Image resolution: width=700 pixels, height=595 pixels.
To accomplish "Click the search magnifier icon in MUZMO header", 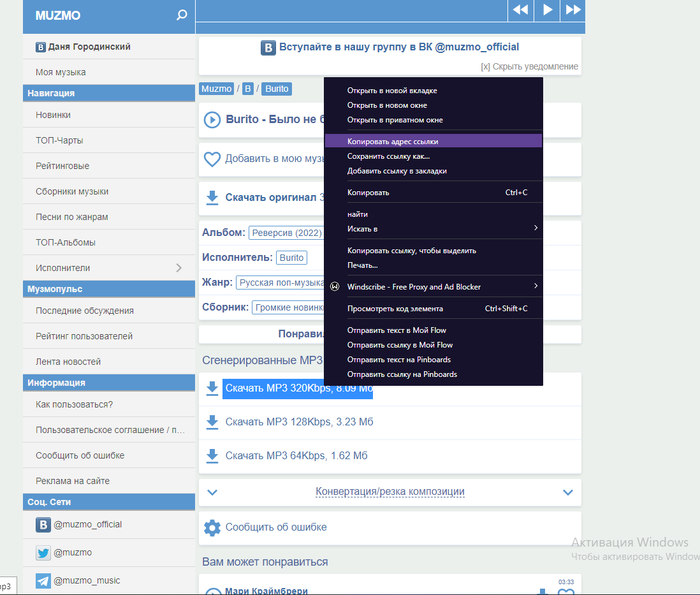I will point(182,15).
